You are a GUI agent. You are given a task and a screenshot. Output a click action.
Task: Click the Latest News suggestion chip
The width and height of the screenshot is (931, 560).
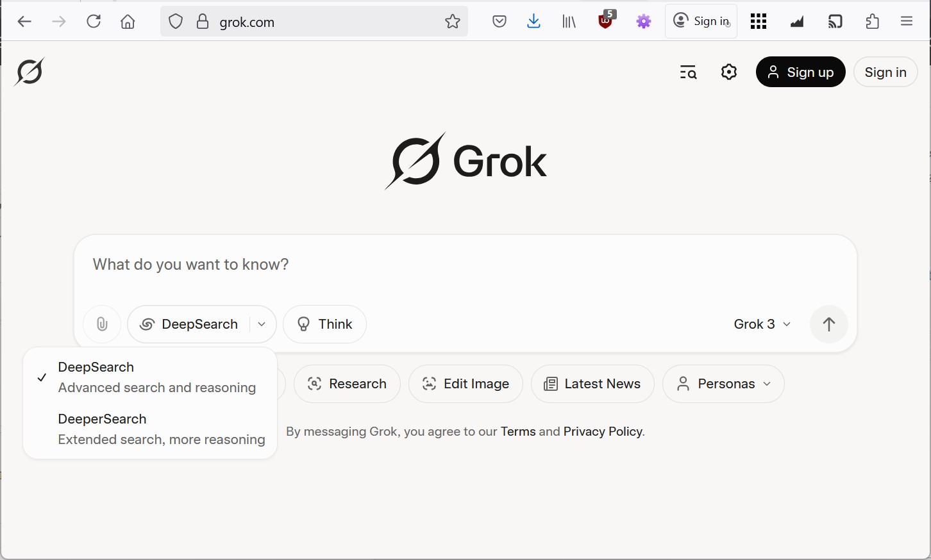(x=592, y=384)
